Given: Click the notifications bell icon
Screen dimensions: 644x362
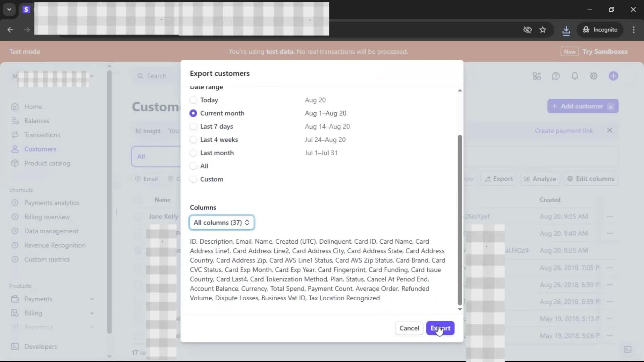Looking at the screenshot, I should tap(575, 76).
